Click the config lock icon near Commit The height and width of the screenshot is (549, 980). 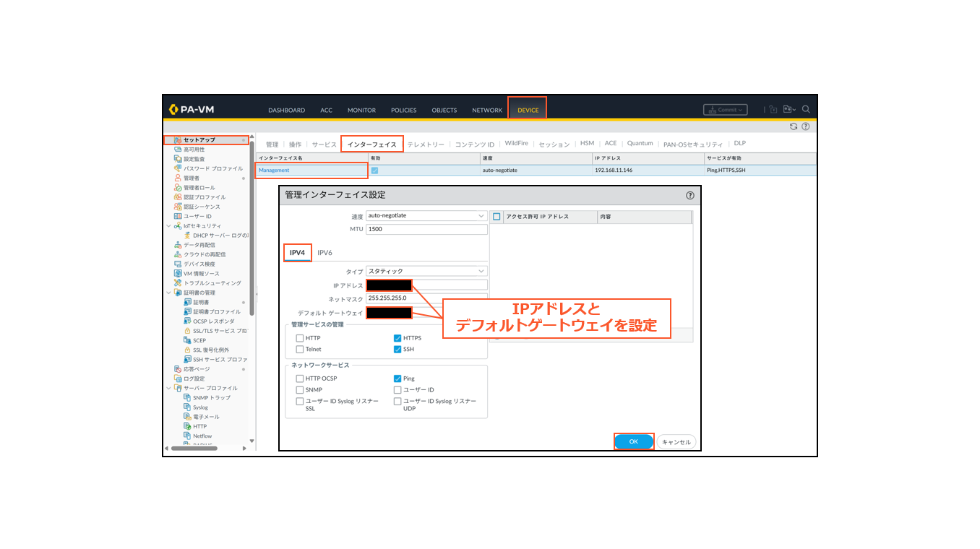pyautogui.click(x=773, y=109)
